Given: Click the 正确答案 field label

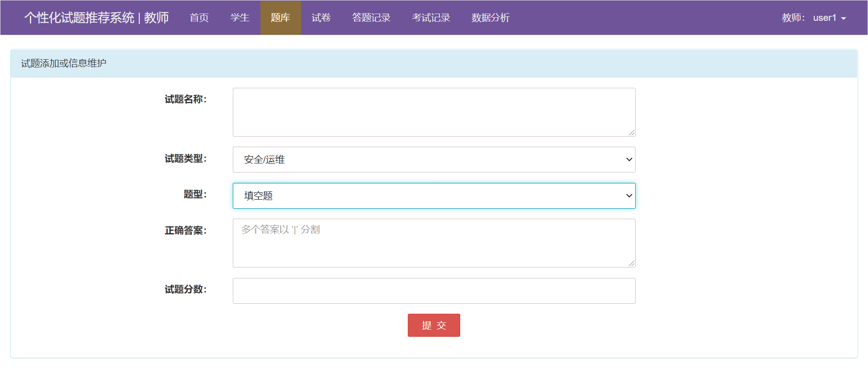Looking at the screenshot, I should click(186, 230).
